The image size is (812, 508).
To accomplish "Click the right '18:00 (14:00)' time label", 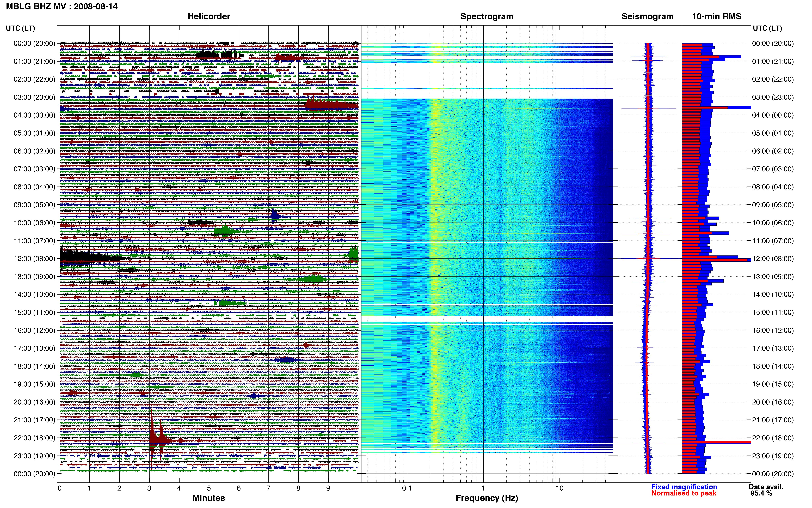I will click(x=773, y=366).
